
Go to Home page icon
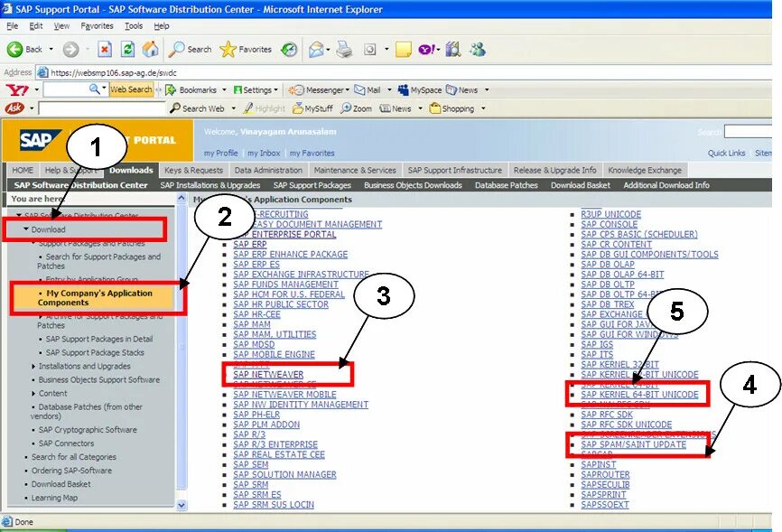pos(150,49)
